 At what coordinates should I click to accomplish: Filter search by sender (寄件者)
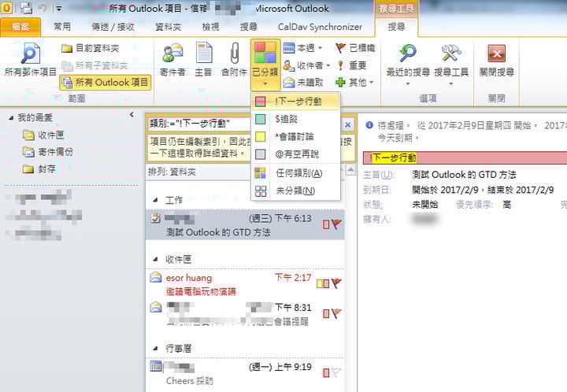172,60
